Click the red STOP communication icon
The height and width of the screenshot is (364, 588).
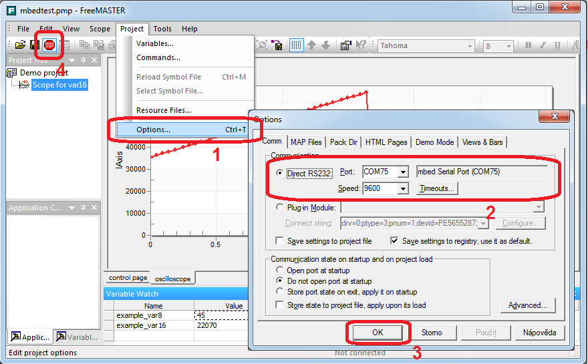pos(49,45)
